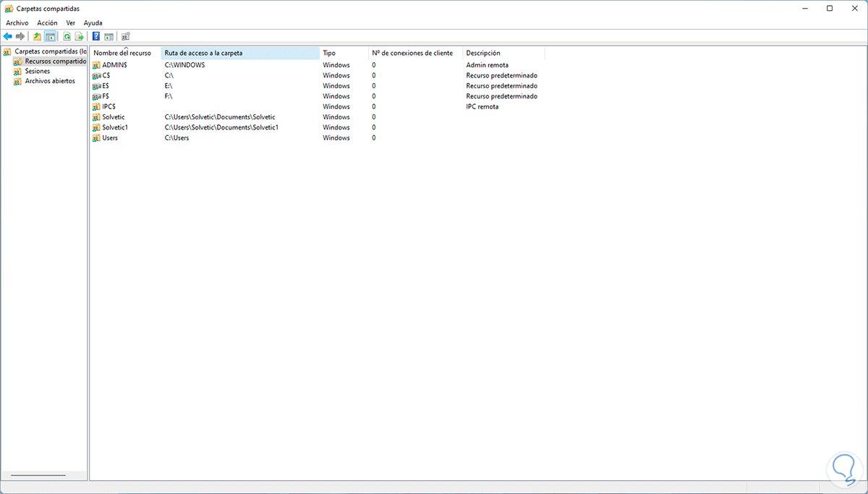Screen dimensions: 868x494
Task: Select the Solvetic1 resource name
Action: [x=115, y=127]
